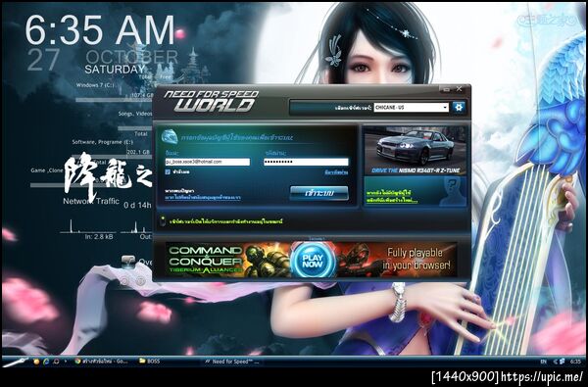The height and width of the screenshot is (387, 588).
Task: Open the CHICANE - US server dropdown
Action: [411, 107]
